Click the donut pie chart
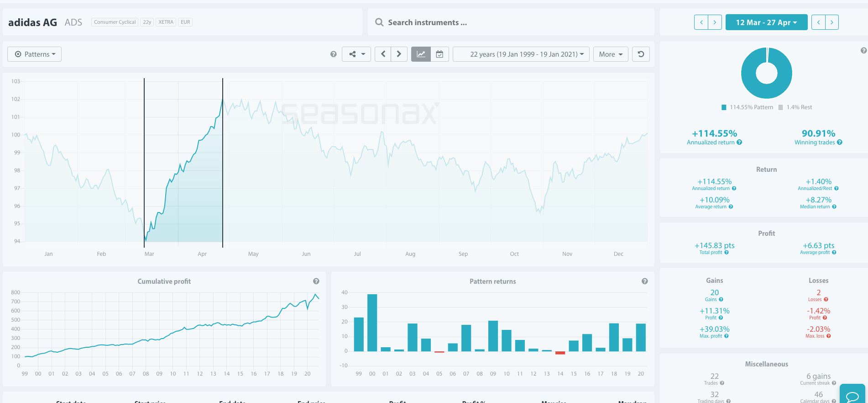 767,73
